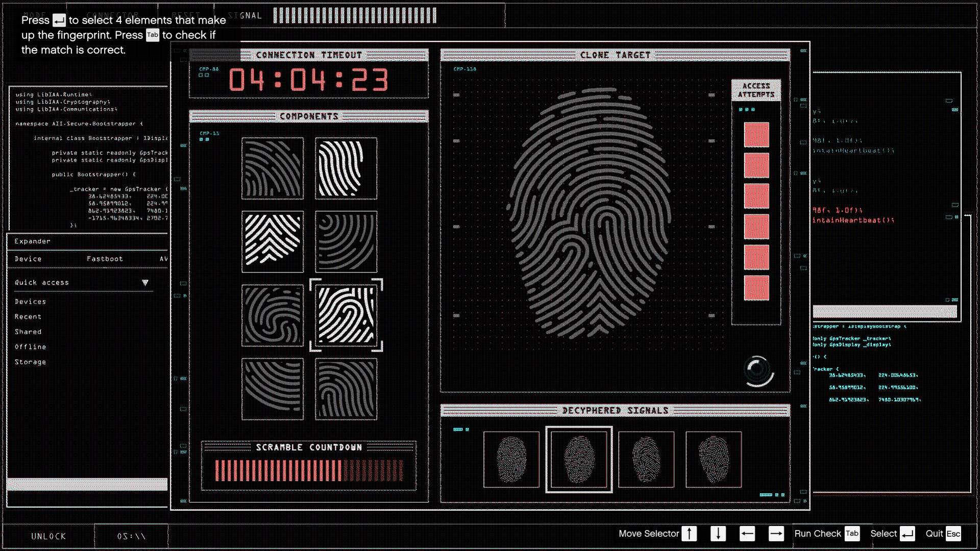Viewport: 980px width, 551px height.
Task: Click the circular loading spinner icon
Action: 758,370
